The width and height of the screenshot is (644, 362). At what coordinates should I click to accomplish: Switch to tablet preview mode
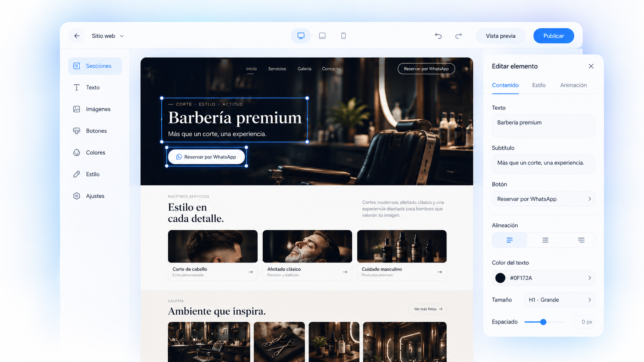(322, 36)
